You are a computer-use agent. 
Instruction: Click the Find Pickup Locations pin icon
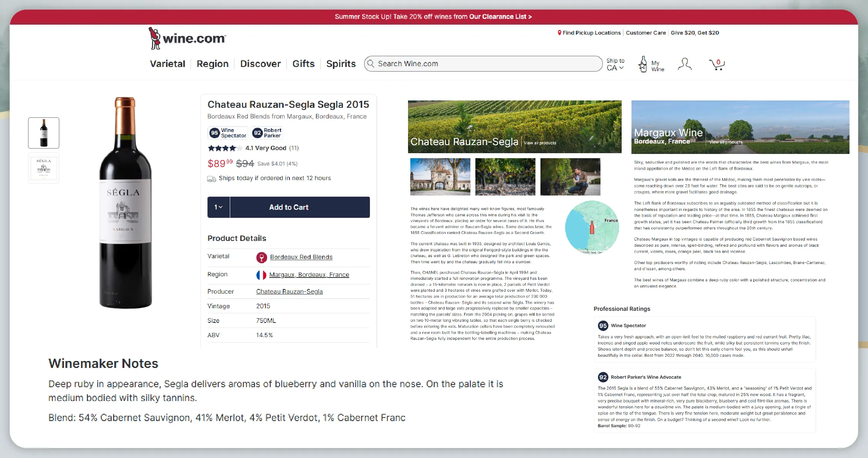(559, 32)
